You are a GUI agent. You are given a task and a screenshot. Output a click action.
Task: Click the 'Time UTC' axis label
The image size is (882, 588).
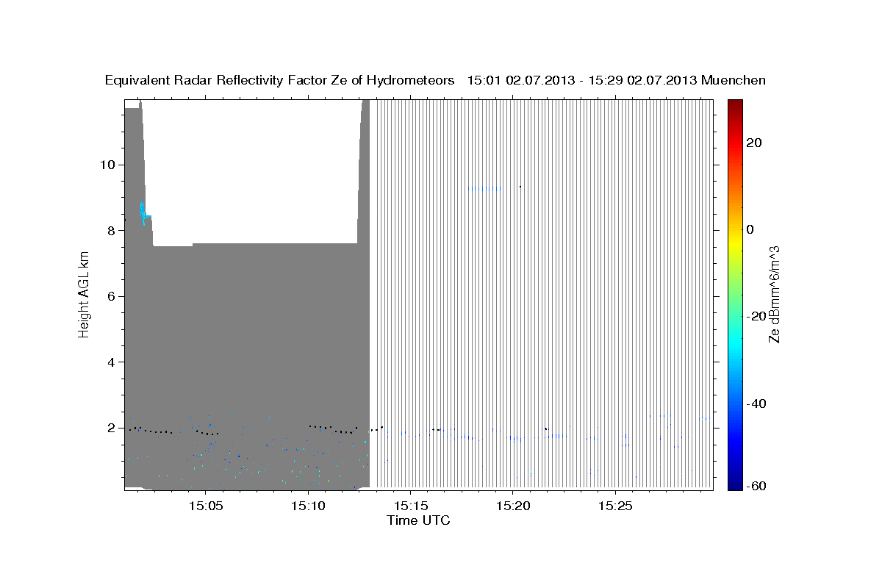tap(418, 520)
